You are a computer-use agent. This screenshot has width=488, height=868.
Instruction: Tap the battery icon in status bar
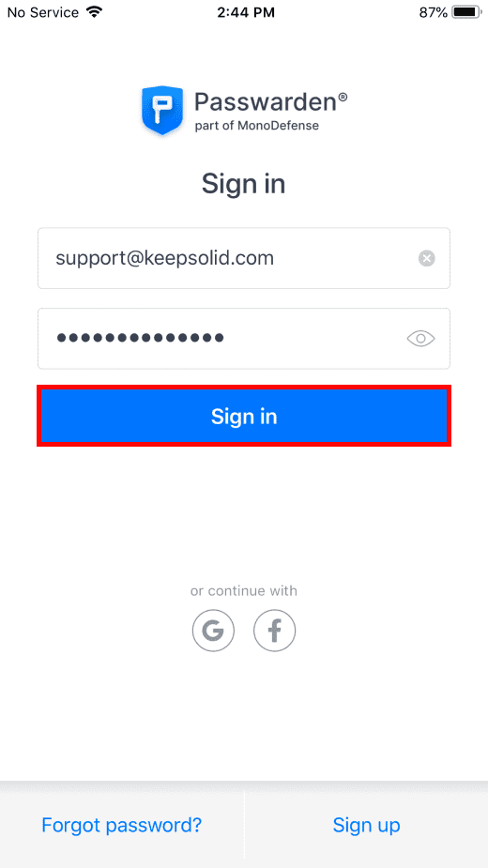pos(467,12)
